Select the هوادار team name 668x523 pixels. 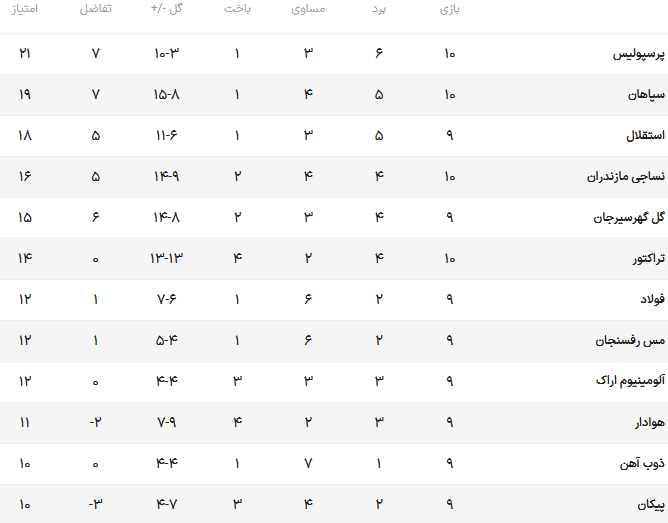pos(650,422)
